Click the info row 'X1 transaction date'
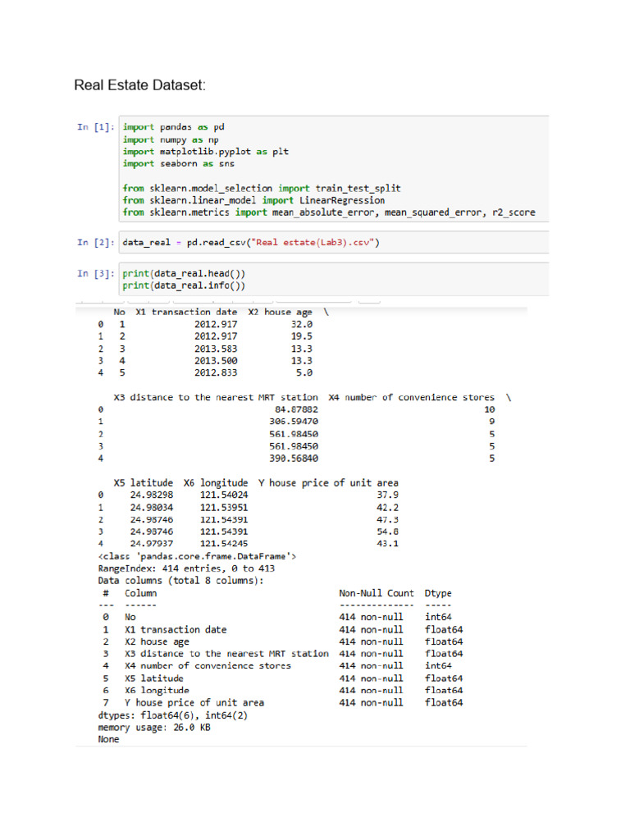Screen dimensions: 630x840 point(283,629)
